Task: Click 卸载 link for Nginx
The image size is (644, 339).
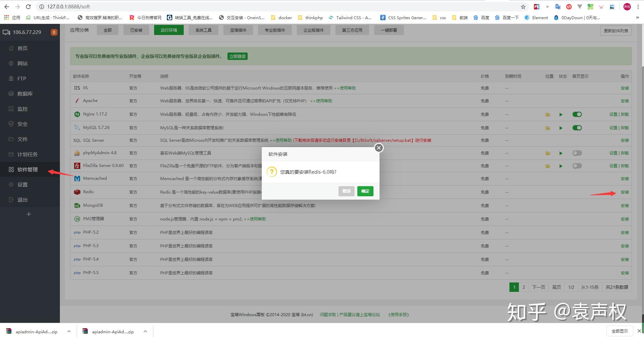Action: (625, 114)
